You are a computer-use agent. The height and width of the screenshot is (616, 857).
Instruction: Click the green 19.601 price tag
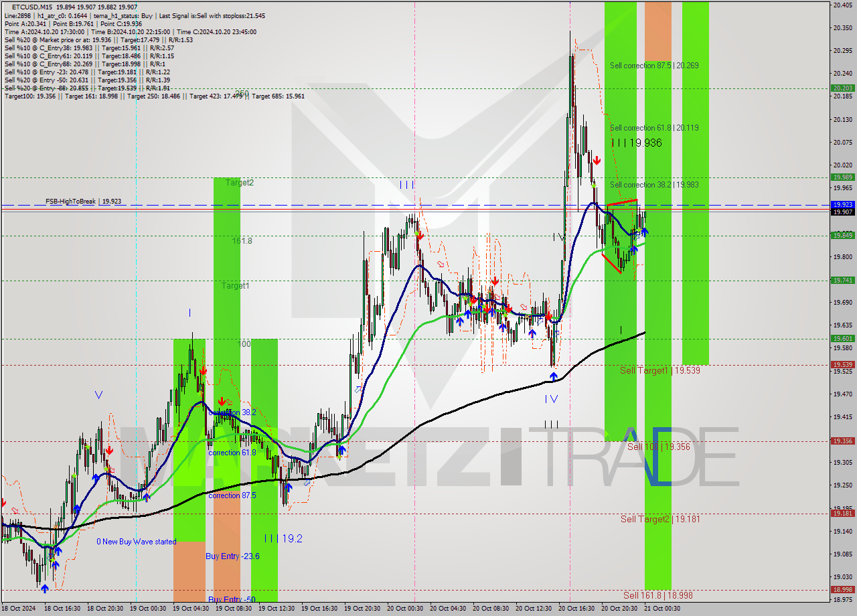click(842, 339)
